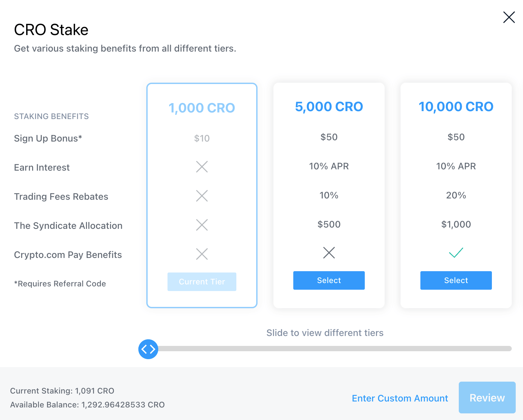This screenshot has height=420, width=523.
Task: Click the tier slider handle with arrows
Action: (148, 349)
